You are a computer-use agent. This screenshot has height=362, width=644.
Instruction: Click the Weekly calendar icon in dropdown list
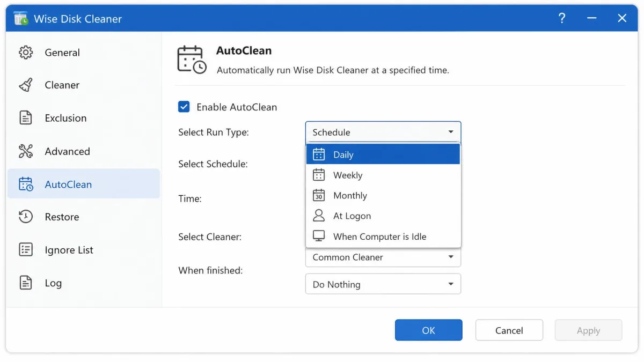tap(319, 175)
